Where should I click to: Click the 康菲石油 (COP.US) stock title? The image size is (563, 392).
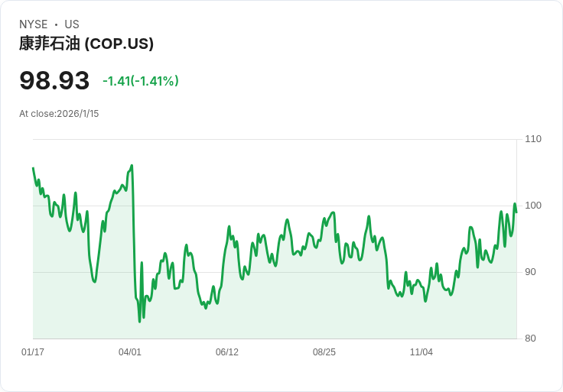[86, 44]
